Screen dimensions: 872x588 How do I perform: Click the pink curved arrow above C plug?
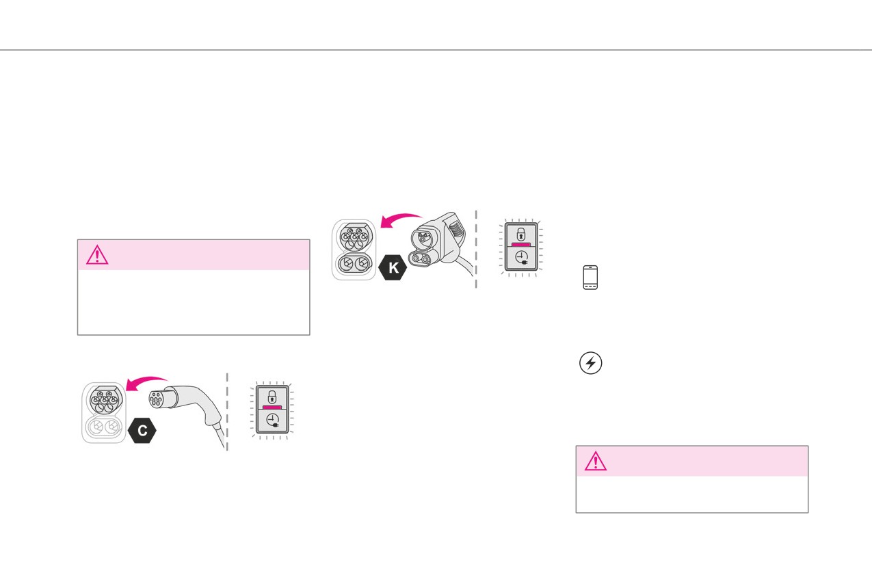pos(146,384)
